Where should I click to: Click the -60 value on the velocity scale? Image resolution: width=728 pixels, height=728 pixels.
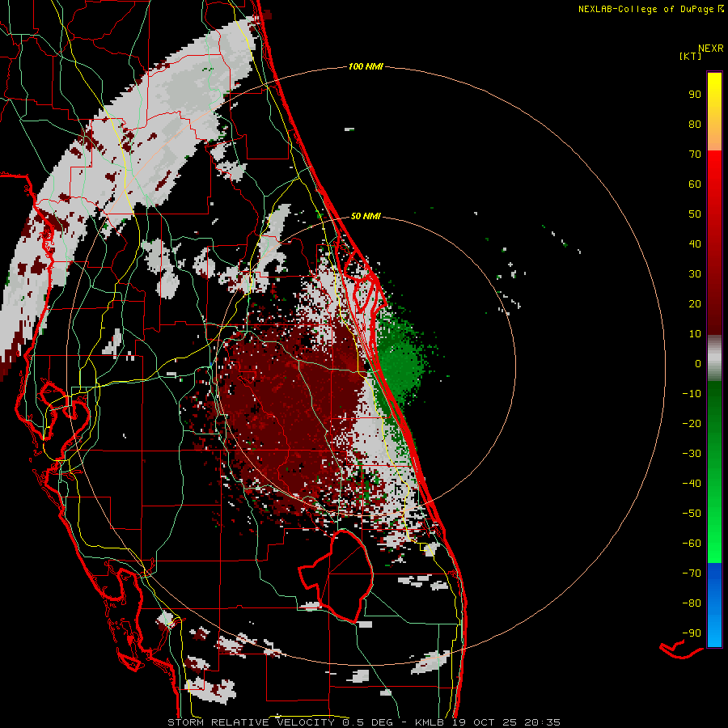pyautogui.click(x=692, y=544)
